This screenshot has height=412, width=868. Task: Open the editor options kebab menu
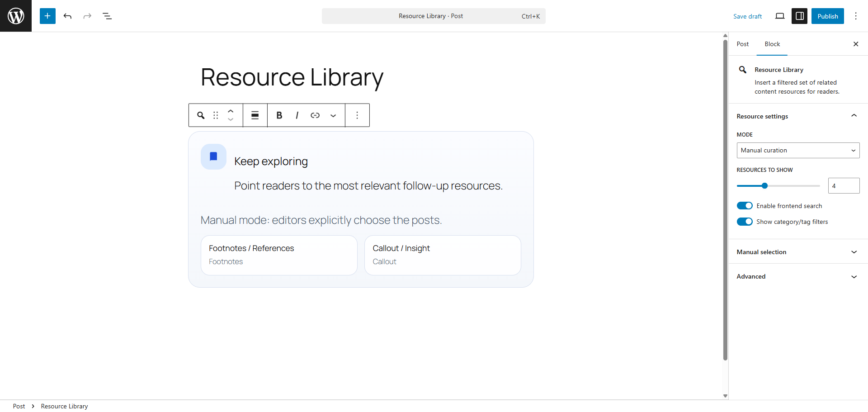855,16
